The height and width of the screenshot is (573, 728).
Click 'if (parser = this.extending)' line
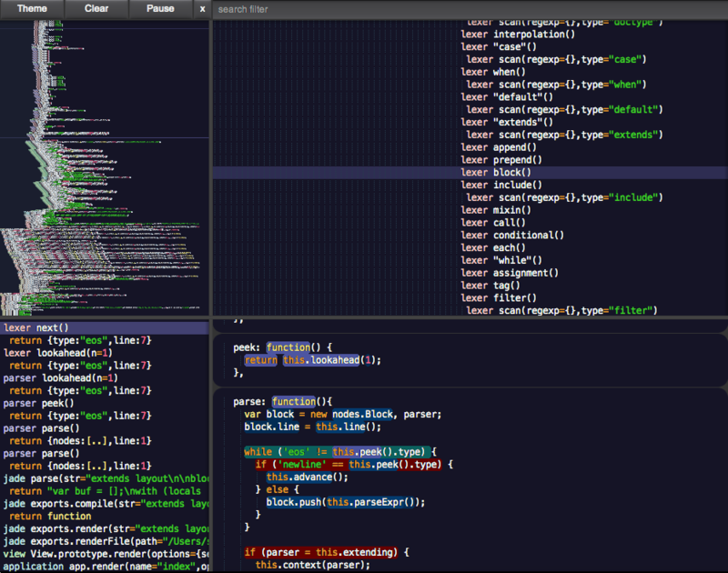click(x=327, y=552)
